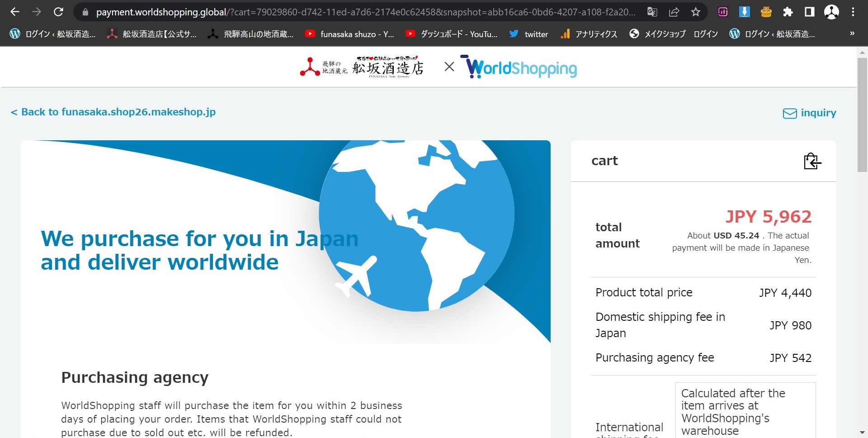Click the blue download extension icon

tap(744, 12)
